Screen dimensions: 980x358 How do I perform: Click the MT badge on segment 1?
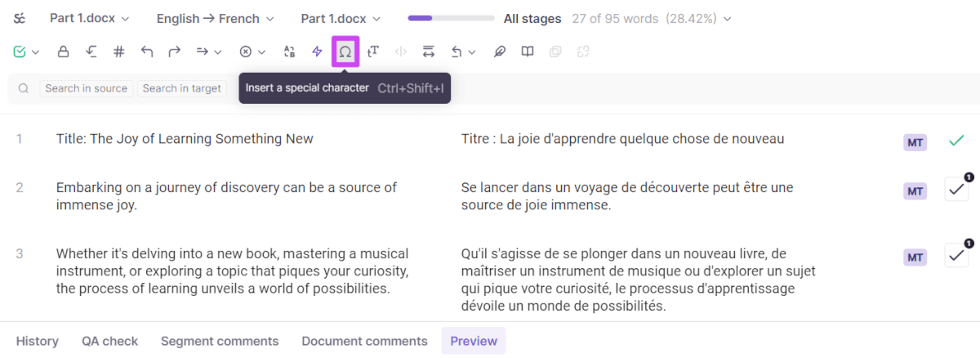[915, 142]
